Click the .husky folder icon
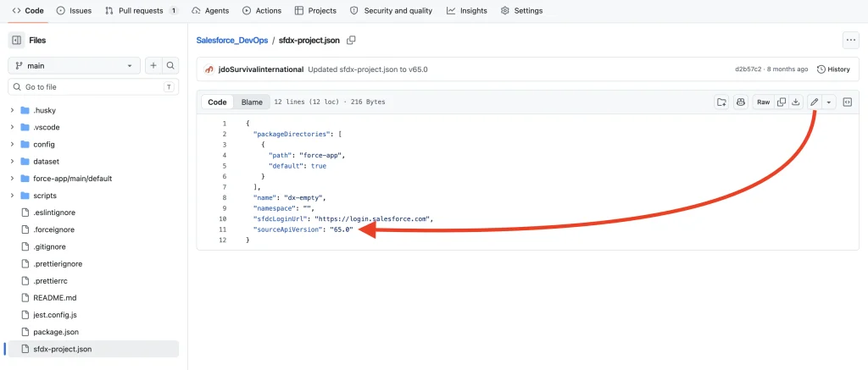868x370 pixels. pos(25,110)
